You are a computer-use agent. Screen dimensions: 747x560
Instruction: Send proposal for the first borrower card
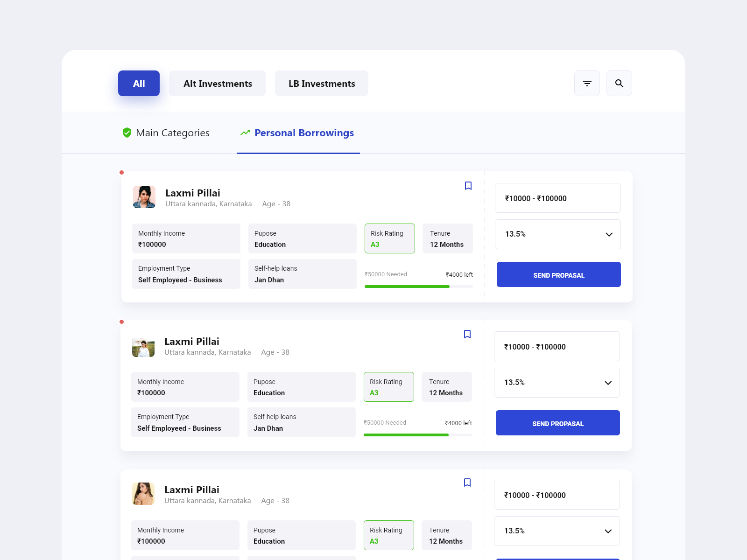(559, 274)
